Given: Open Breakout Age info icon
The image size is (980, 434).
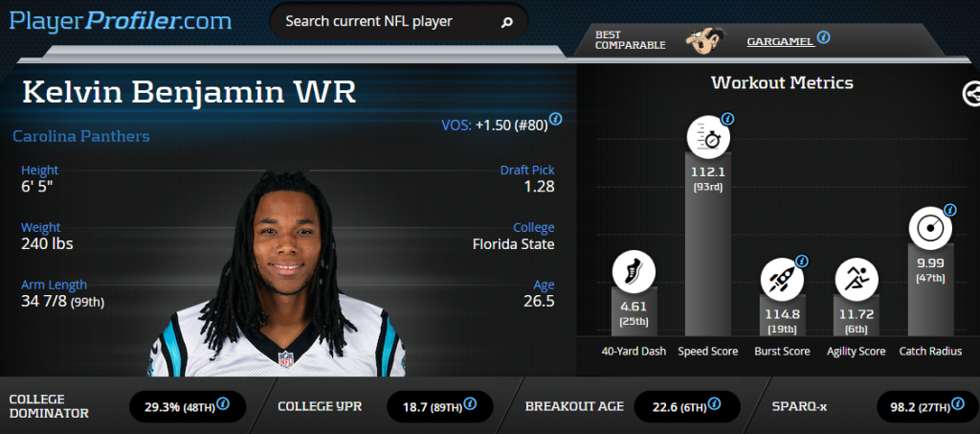Looking at the screenshot, I should coord(714,404).
